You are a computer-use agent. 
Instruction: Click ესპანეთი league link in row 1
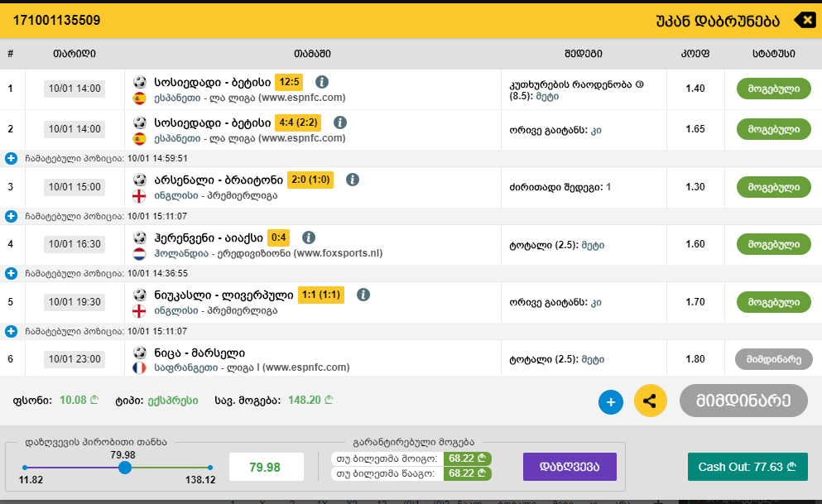[x=177, y=98]
